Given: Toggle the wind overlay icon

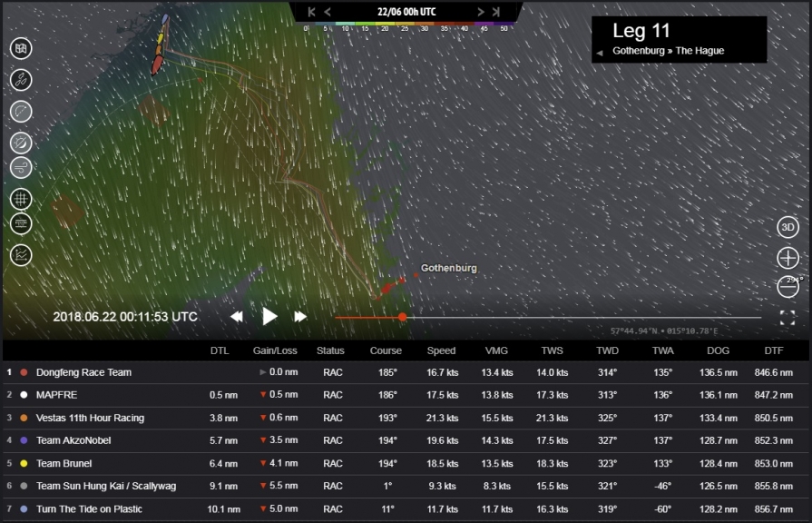Looking at the screenshot, I should (21, 168).
